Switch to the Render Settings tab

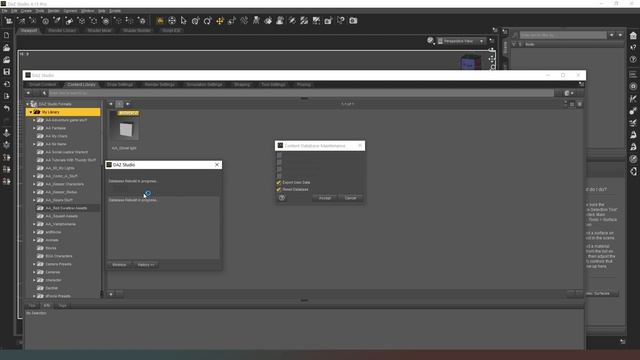point(160,84)
